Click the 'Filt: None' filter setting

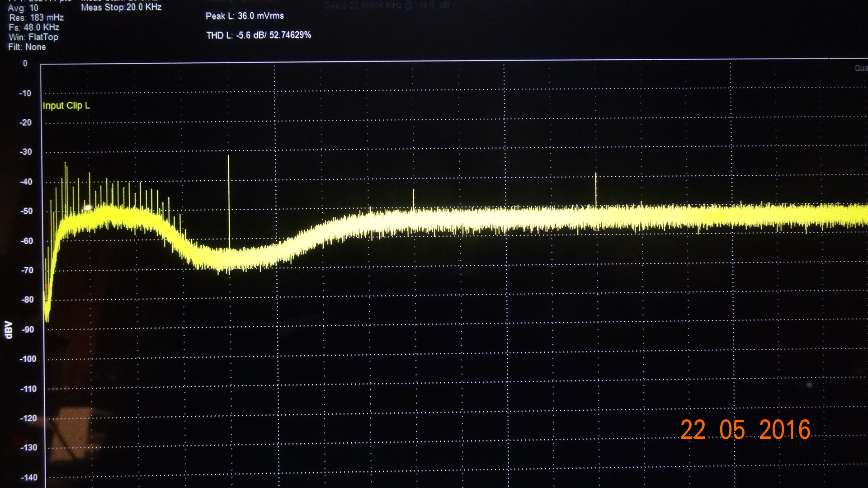click(x=27, y=47)
